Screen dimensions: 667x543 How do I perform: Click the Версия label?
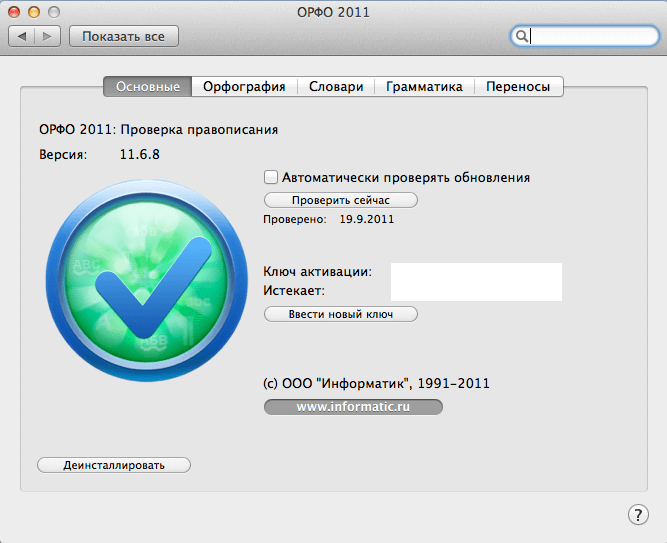point(63,154)
